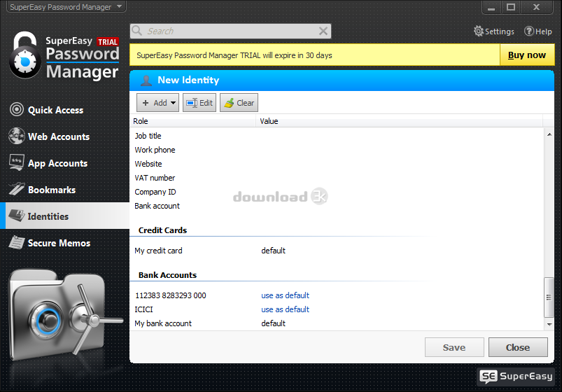Screen dimensions: 562x392
Task: Click the App Accounts monitor icon
Action: coord(17,162)
